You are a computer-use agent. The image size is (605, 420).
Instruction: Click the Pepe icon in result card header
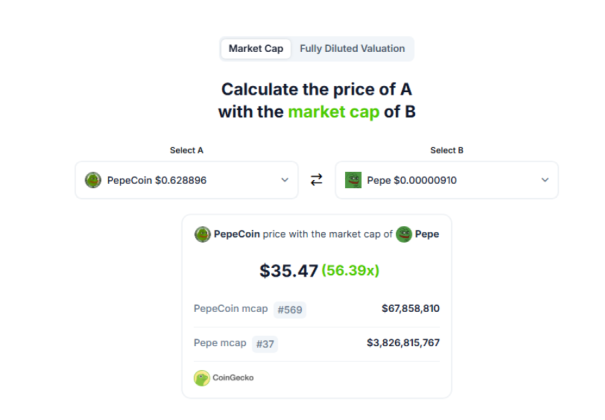[404, 234]
